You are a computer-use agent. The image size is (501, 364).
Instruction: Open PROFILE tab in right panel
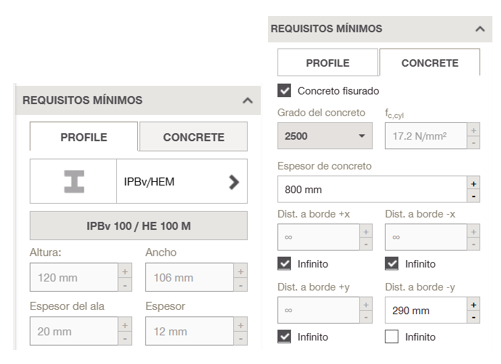pos(327,63)
